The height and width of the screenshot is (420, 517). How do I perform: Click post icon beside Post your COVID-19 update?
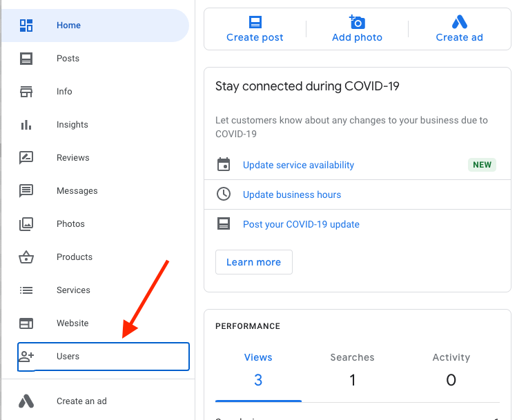[224, 223]
